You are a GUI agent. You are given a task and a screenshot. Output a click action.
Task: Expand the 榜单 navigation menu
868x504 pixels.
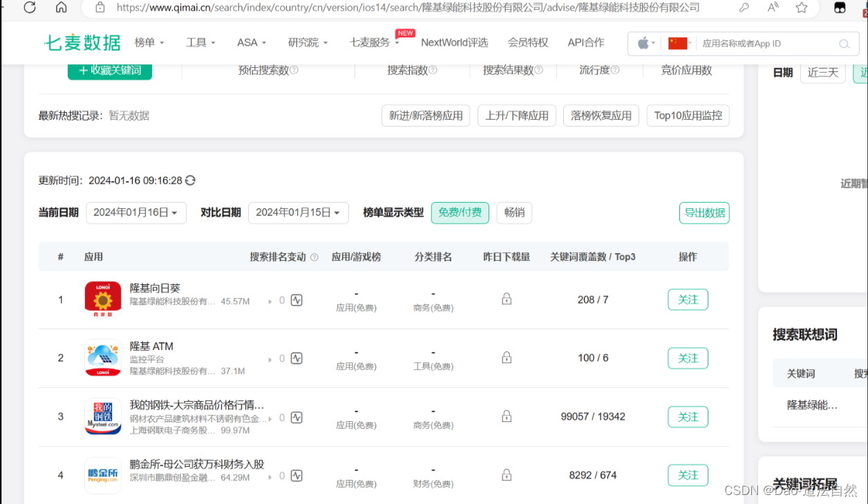(x=149, y=43)
